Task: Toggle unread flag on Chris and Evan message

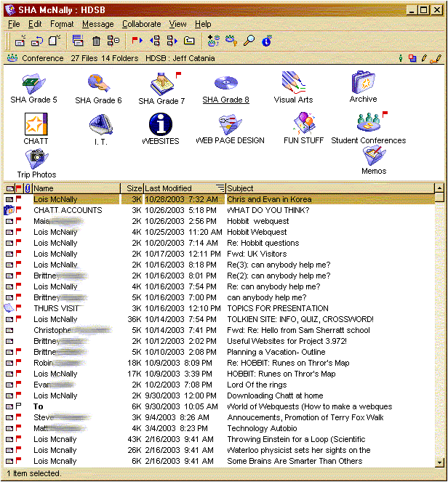Action: tap(19, 199)
